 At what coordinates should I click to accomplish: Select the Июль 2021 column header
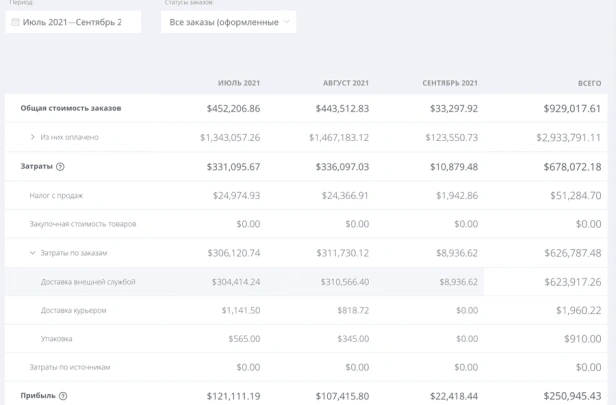point(239,82)
